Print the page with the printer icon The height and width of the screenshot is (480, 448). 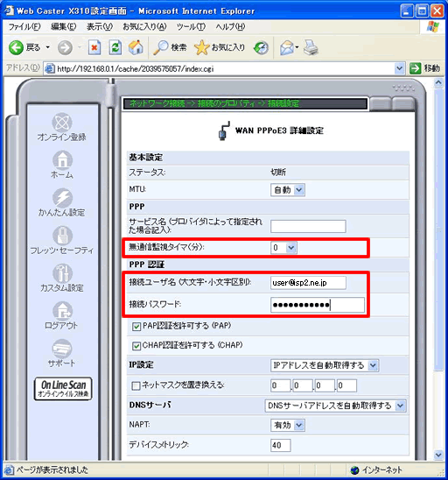point(311,48)
